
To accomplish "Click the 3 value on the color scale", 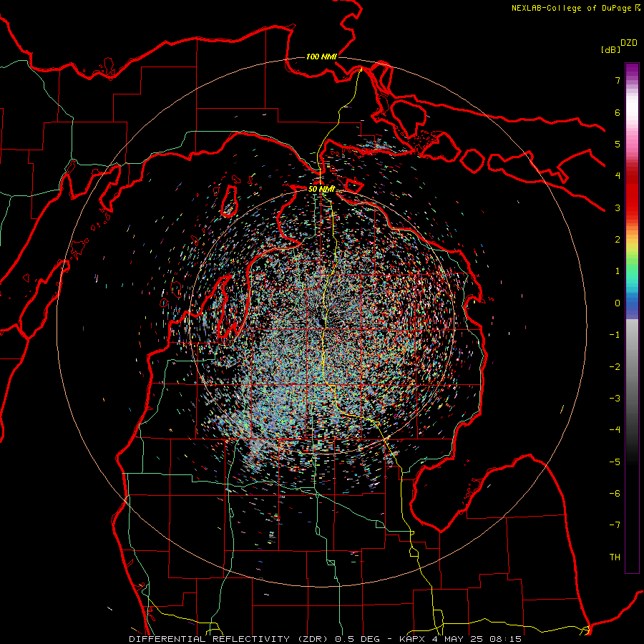I will click(618, 208).
